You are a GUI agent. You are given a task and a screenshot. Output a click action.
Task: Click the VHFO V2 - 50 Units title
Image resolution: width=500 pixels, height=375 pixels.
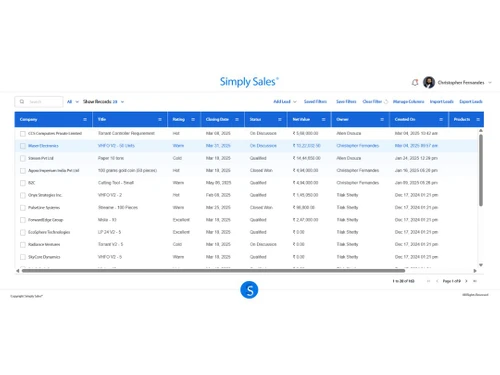click(x=116, y=146)
